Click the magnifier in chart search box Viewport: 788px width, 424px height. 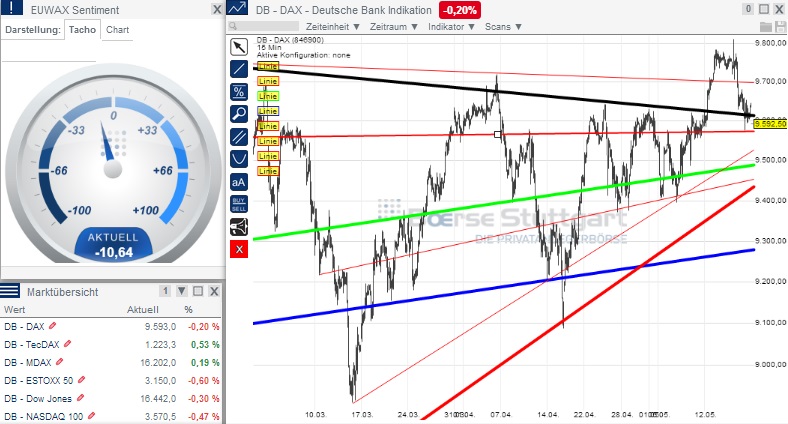(x=233, y=26)
